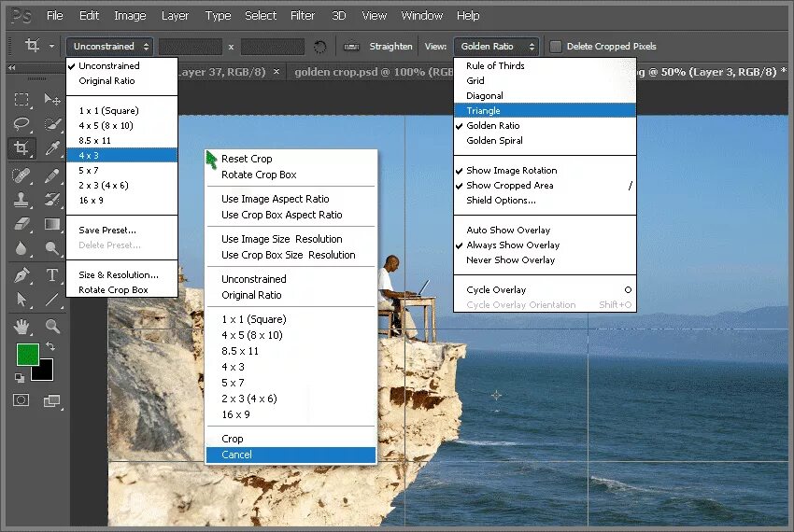Swap foreground and background colors

tap(50, 346)
